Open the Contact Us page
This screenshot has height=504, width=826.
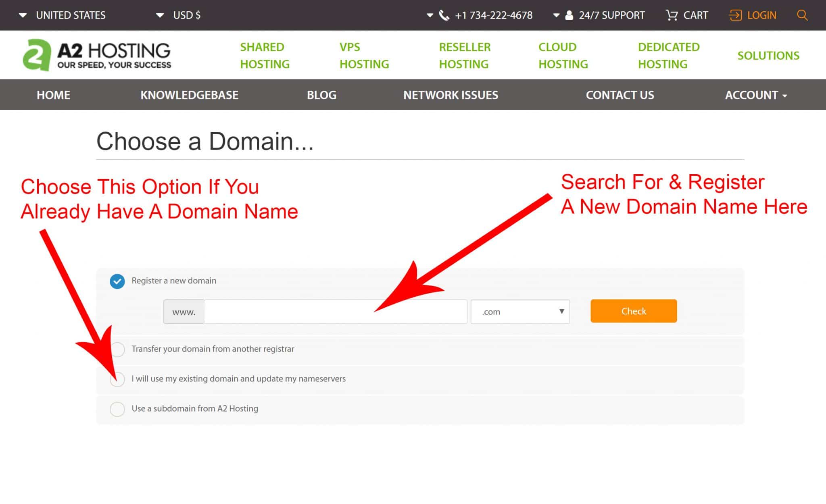pyautogui.click(x=620, y=95)
